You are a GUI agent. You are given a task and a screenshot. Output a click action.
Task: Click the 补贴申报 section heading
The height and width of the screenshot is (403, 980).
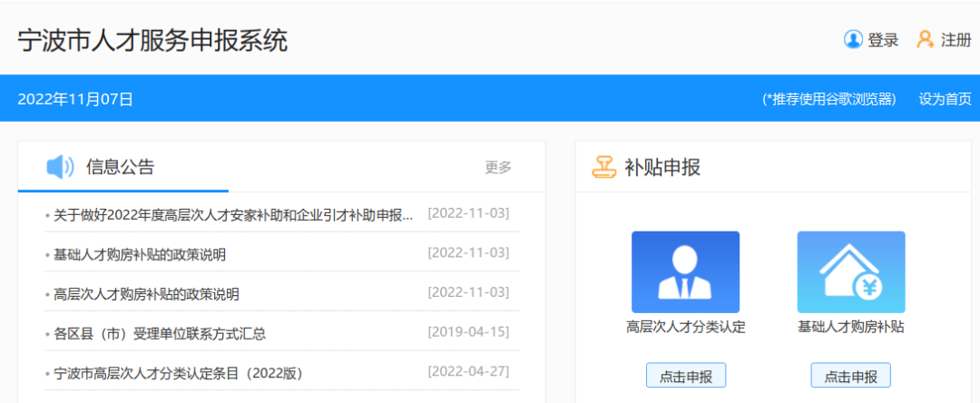pyautogui.click(x=662, y=167)
